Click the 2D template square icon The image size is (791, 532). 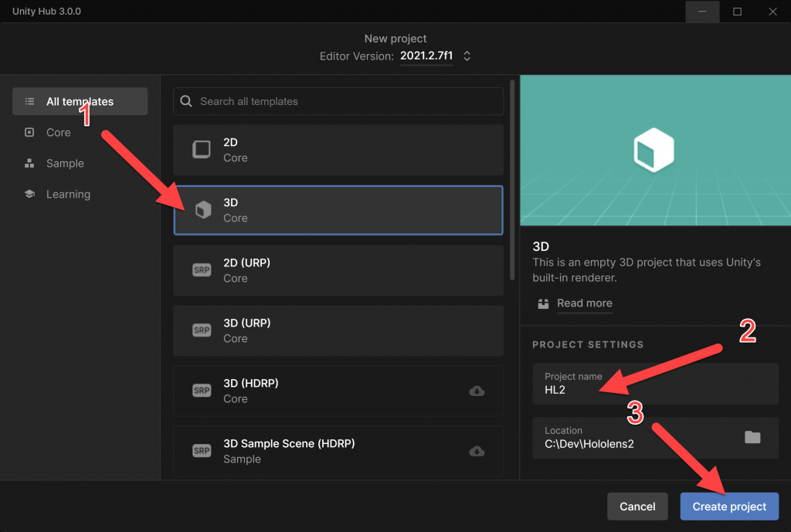pos(202,149)
